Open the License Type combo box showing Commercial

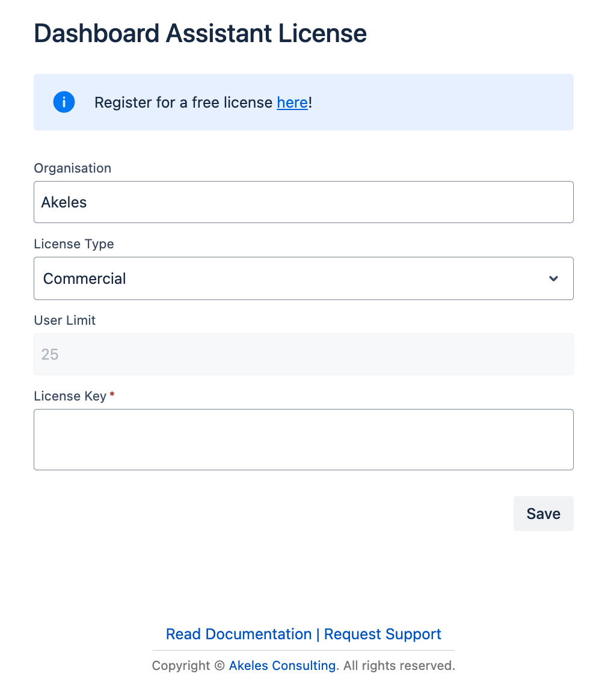click(295, 278)
